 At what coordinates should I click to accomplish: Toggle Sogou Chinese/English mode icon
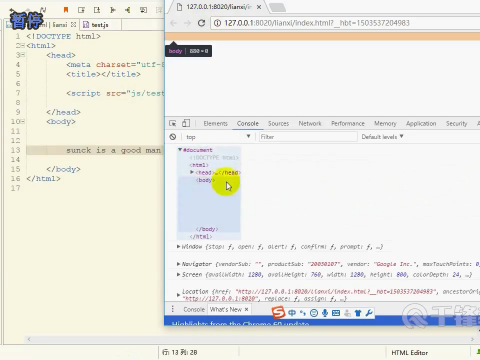pyautogui.click(x=292, y=313)
